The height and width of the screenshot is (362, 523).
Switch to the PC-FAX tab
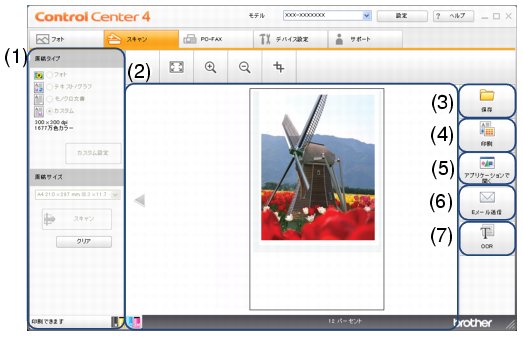click(x=215, y=39)
